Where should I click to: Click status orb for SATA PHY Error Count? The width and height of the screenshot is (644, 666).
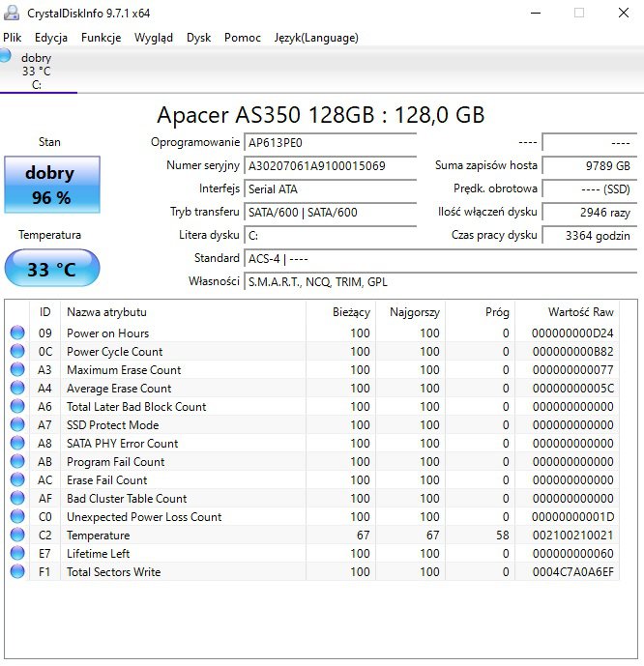click(17, 443)
